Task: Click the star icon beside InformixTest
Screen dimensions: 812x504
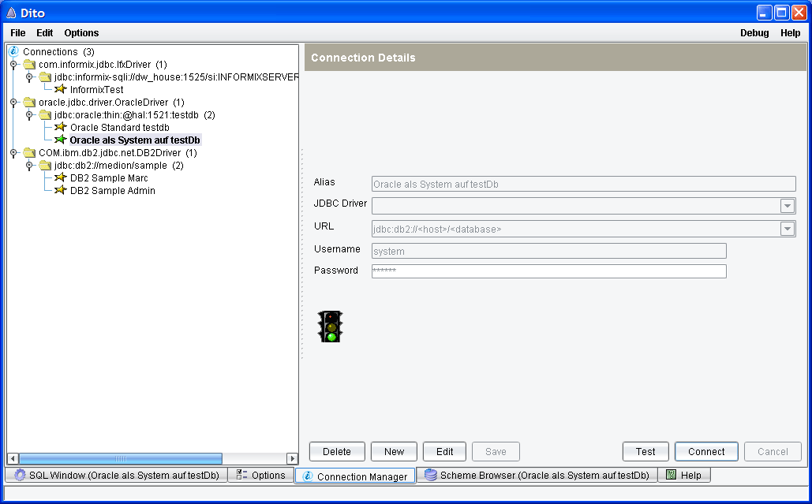Action: tap(60, 89)
